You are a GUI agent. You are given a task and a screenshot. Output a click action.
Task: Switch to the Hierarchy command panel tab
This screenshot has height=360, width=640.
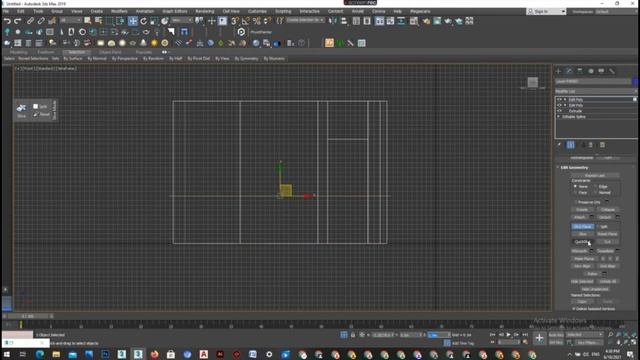[x=580, y=71]
